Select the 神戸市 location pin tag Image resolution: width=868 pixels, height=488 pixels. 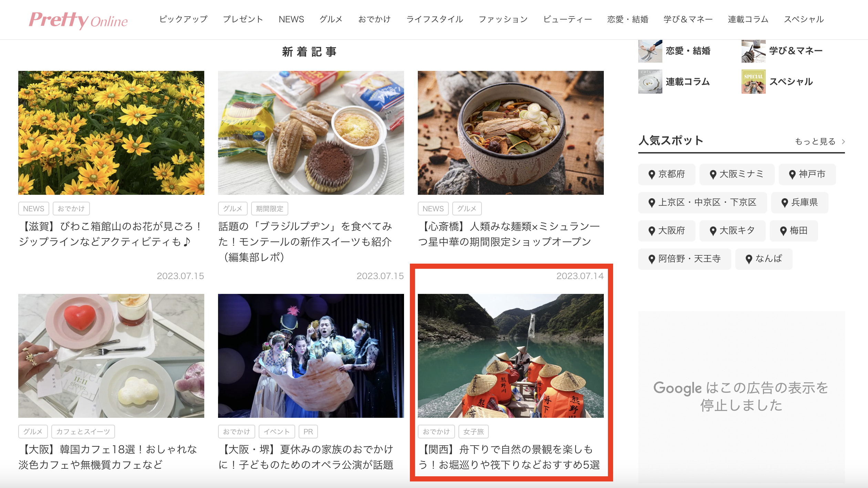807,174
